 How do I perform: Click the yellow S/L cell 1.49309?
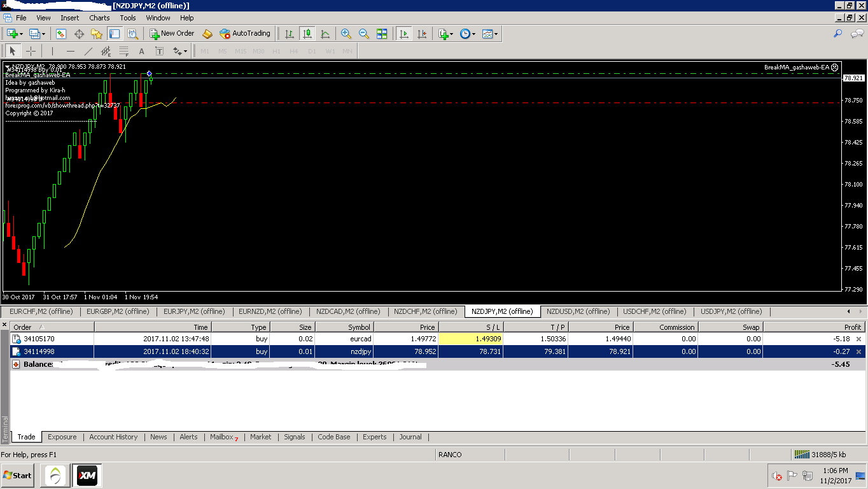click(x=471, y=339)
